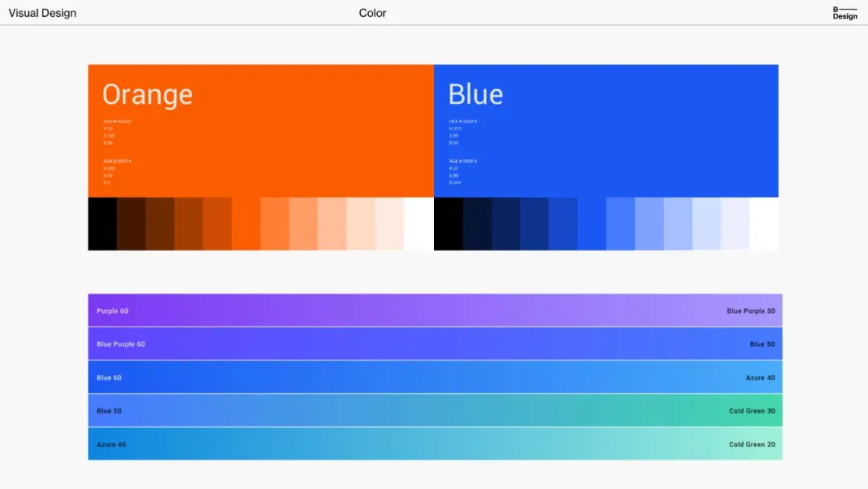This screenshot has height=489, width=868.
Task: Select the Cold Green 20 gradient label
Action: coord(751,445)
